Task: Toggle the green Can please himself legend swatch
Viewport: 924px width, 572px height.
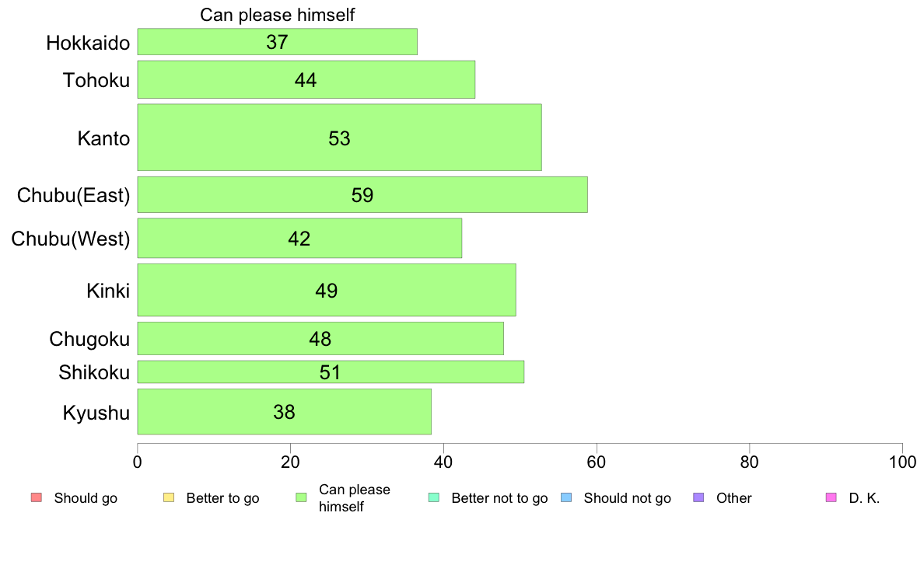Action: click(301, 497)
